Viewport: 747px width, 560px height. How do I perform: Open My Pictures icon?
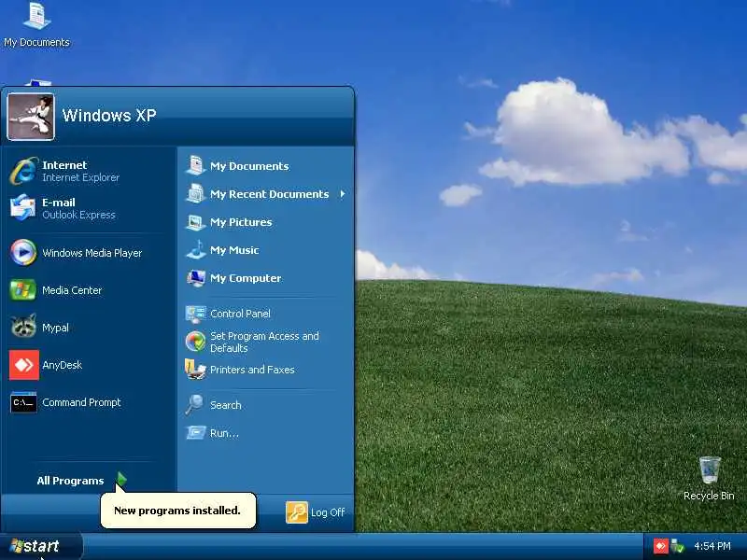tap(195, 222)
